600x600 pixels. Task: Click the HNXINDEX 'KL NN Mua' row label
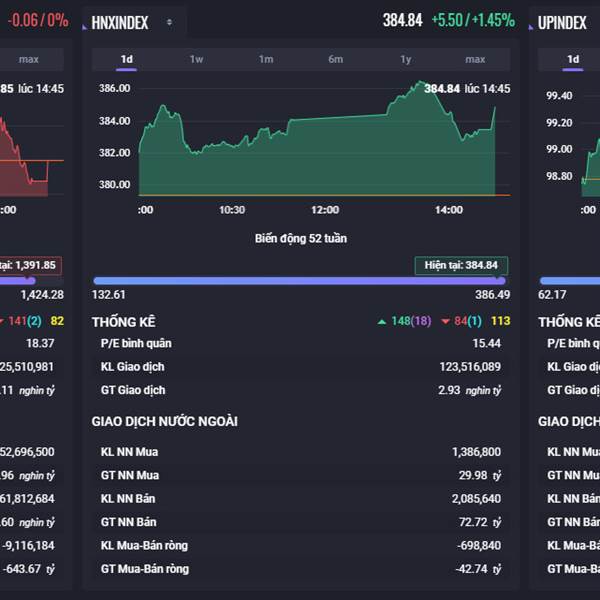[129, 452]
